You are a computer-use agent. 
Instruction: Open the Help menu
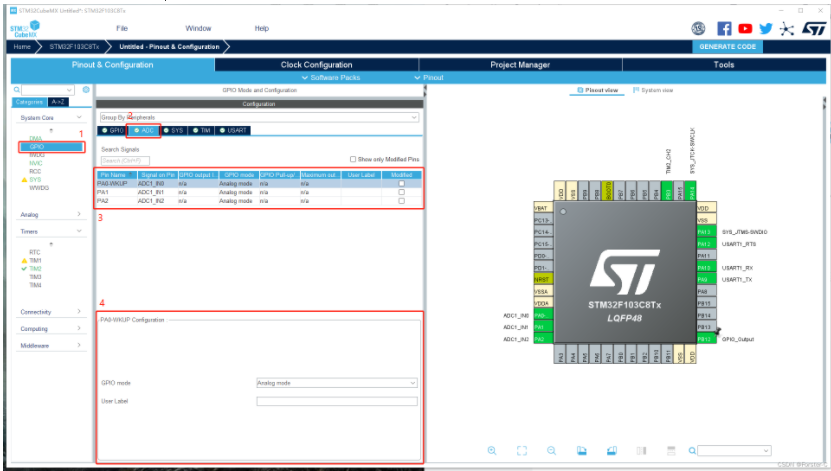coord(262,28)
